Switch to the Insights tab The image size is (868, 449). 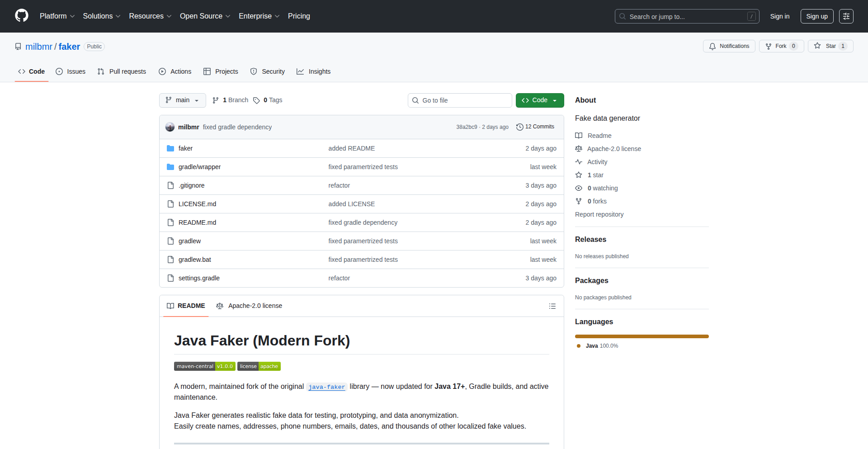[314, 71]
